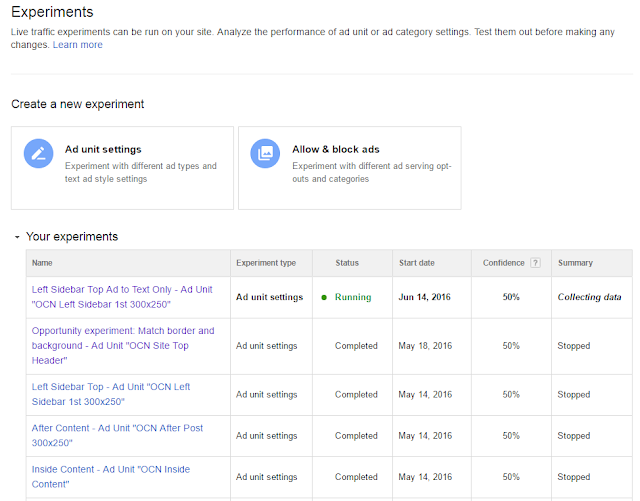Click the Confidence column header
Screen dimensions: 640x501
point(503,263)
